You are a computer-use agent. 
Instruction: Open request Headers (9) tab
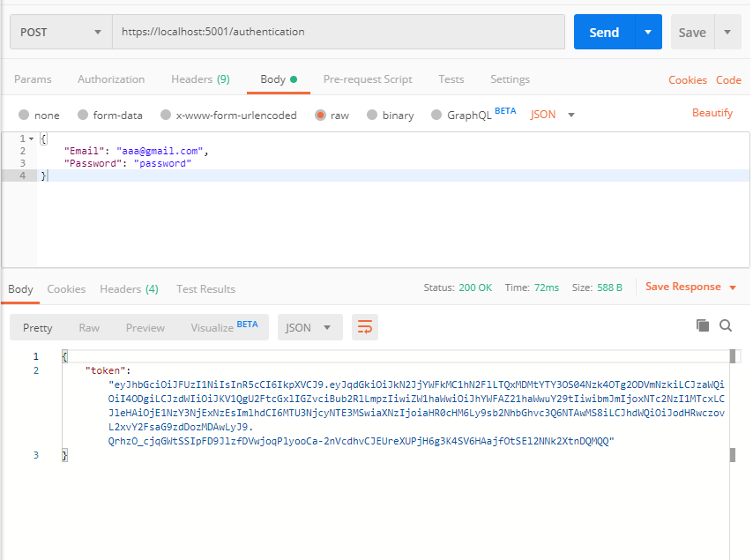(x=200, y=79)
